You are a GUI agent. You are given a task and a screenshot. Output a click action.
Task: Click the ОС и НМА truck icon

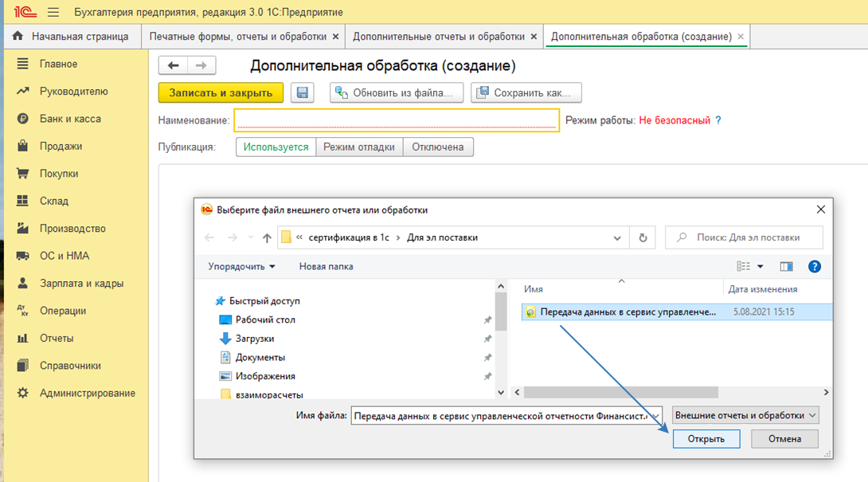[23, 256]
